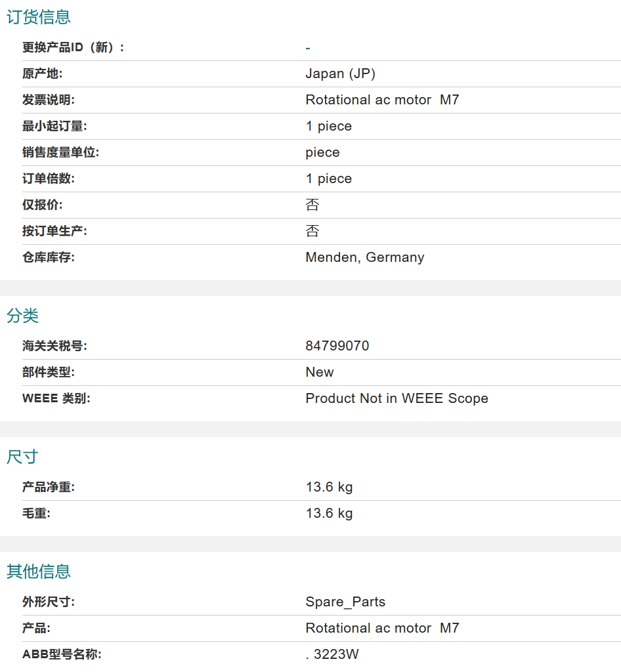Click the 分类 section heading
Image resolution: width=621 pixels, height=672 pixels.
click(x=22, y=316)
